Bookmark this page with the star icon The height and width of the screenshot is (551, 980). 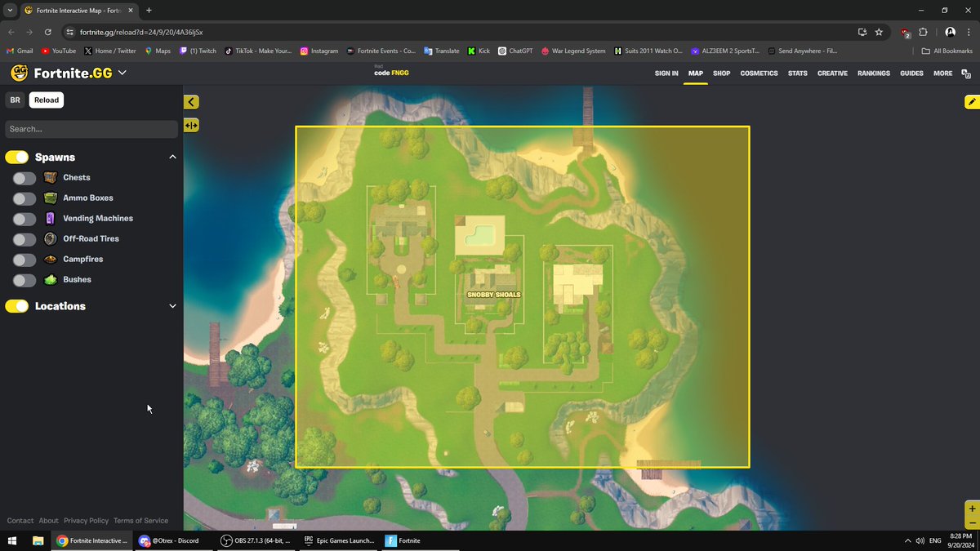pos(879,32)
